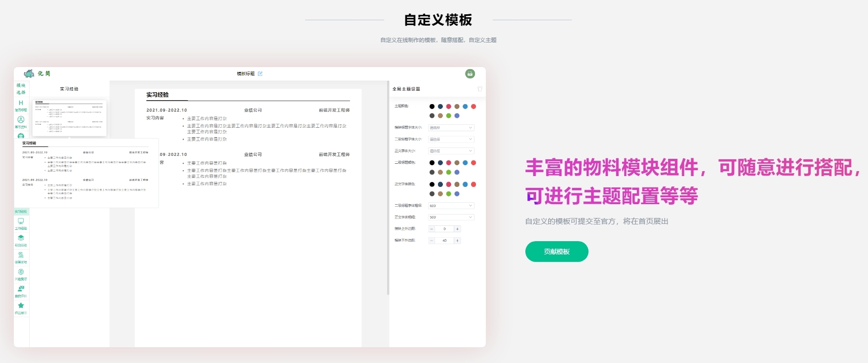Click the 全局主题设置 panel heading
The image size is (868, 363).
[x=406, y=89]
